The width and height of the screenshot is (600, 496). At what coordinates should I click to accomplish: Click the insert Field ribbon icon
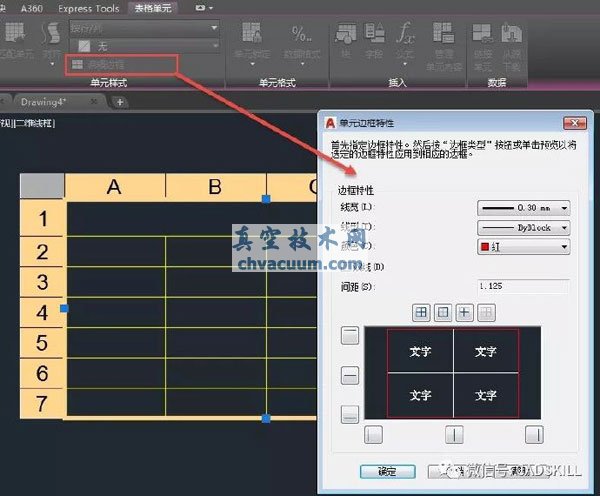[374, 33]
